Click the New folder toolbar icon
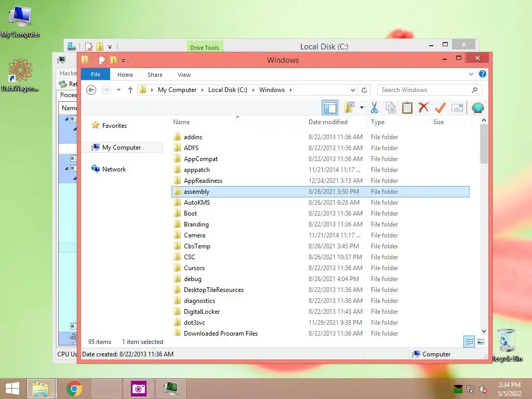 click(x=349, y=108)
